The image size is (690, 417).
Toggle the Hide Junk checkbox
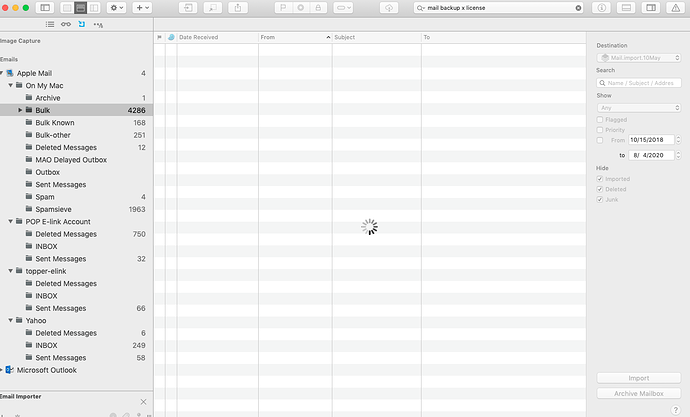(x=600, y=199)
